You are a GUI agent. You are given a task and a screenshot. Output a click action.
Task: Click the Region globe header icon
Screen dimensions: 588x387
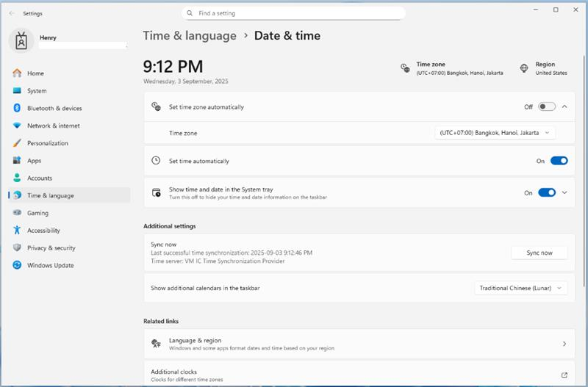click(524, 68)
